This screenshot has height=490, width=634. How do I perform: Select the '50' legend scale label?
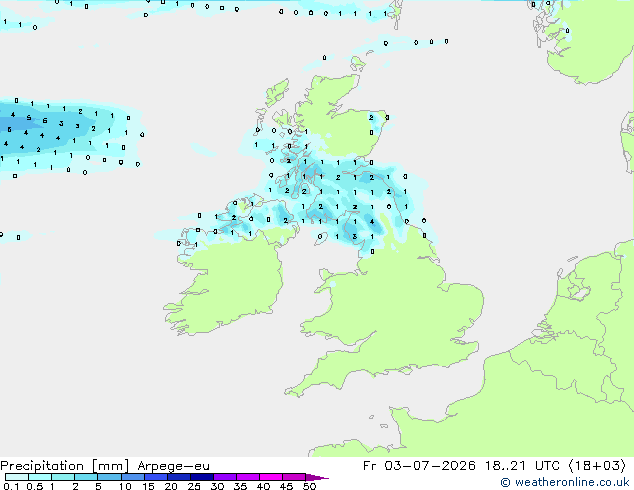[x=309, y=486]
